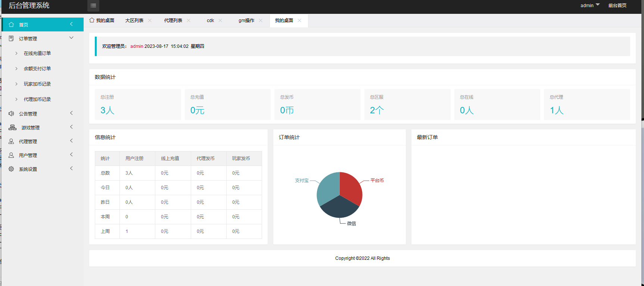Click the teal 支付宝 pie slice
The height and width of the screenshot is (286, 644).
coord(328,189)
